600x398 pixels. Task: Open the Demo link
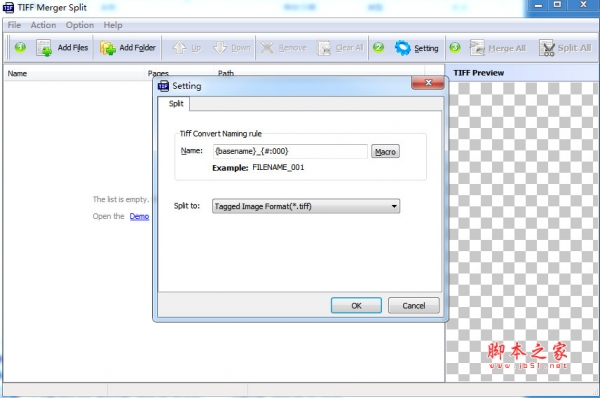pos(139,216)
